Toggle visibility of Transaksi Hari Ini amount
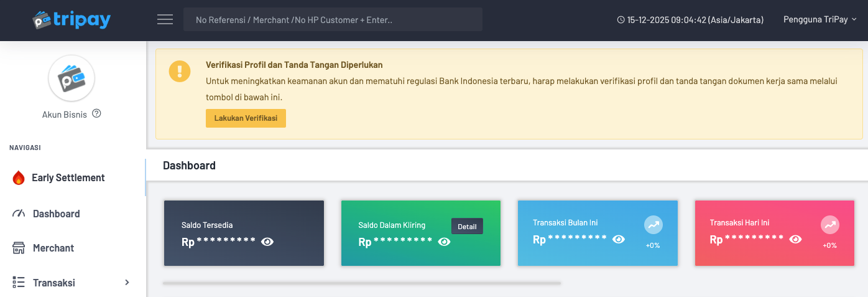868x297 pixels. coord(795,239)
